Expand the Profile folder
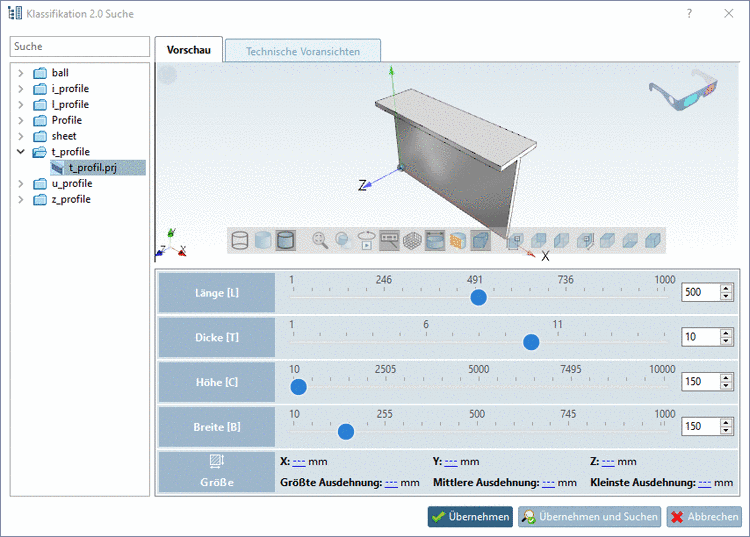 21,121
